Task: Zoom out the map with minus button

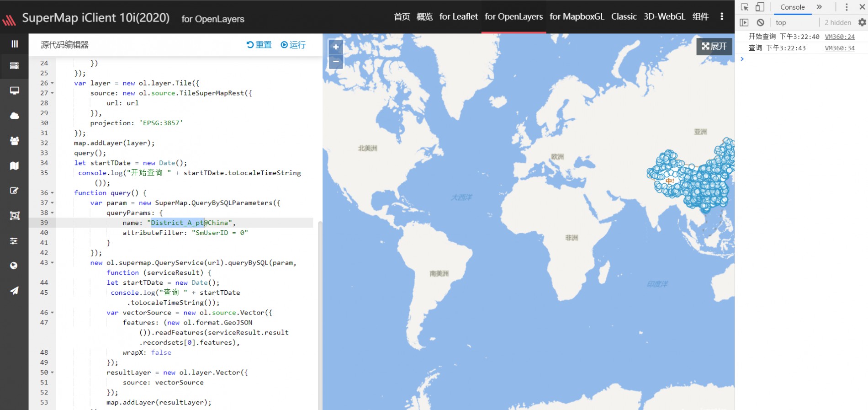Action: (x=336, y=61)
